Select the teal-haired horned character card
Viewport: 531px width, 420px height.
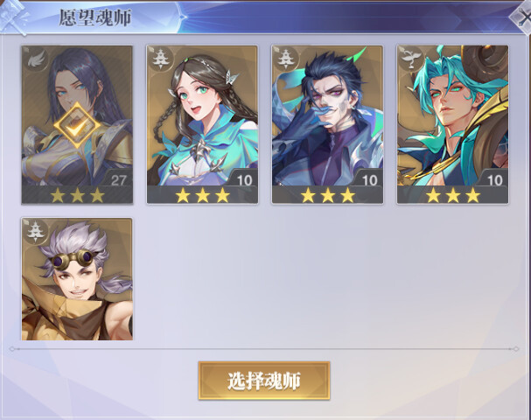[452, 124]
